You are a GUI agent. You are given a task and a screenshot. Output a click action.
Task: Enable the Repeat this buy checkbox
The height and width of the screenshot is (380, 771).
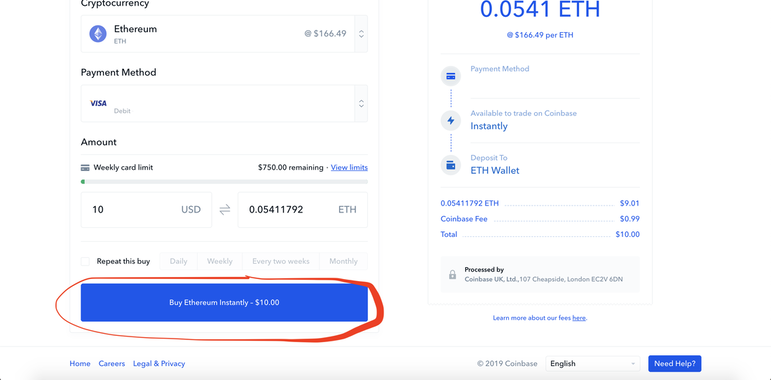tap(86, 262)
